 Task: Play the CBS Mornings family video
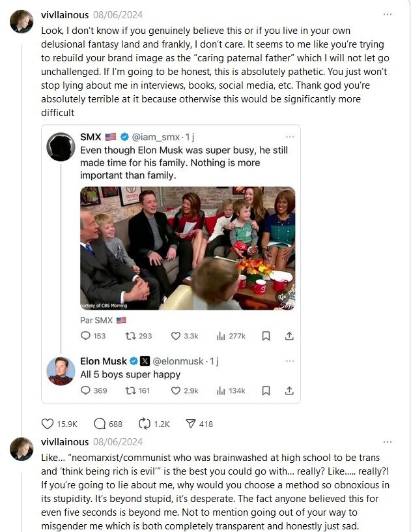click(188, 248)
